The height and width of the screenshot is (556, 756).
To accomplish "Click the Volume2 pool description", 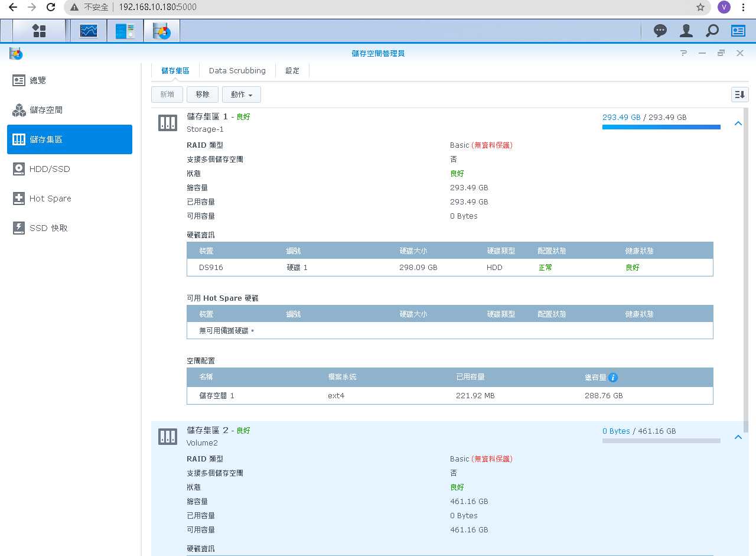I will point(202,443).
